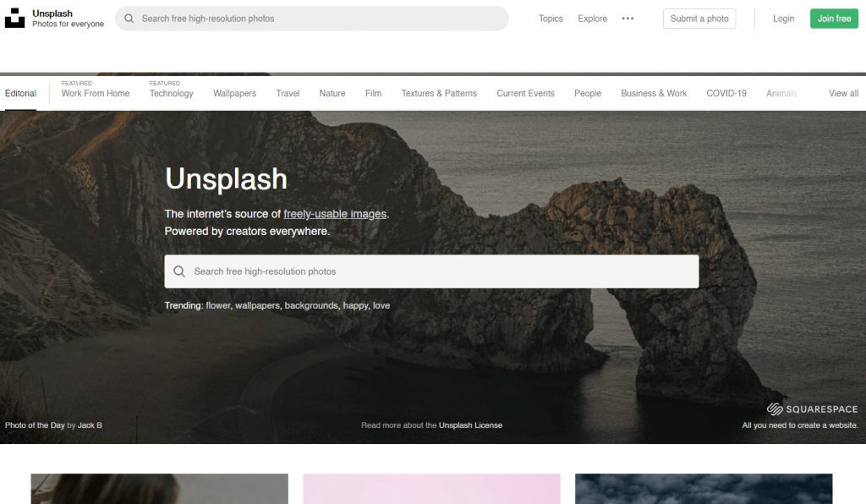Open the Unsplash License link
The image size is (866, 504).
pyautogui.click(x=470, y=425)
